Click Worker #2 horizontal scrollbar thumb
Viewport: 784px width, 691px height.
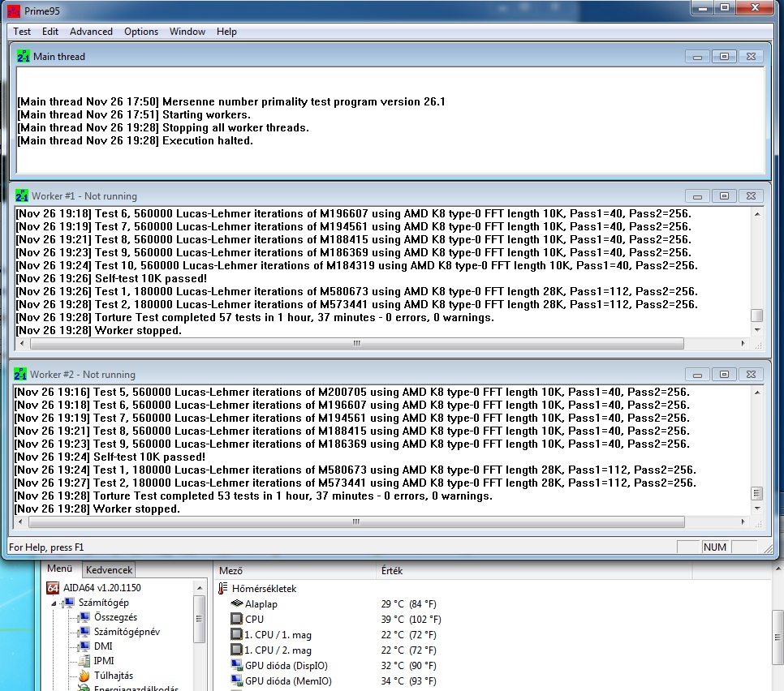pos(356,521)
